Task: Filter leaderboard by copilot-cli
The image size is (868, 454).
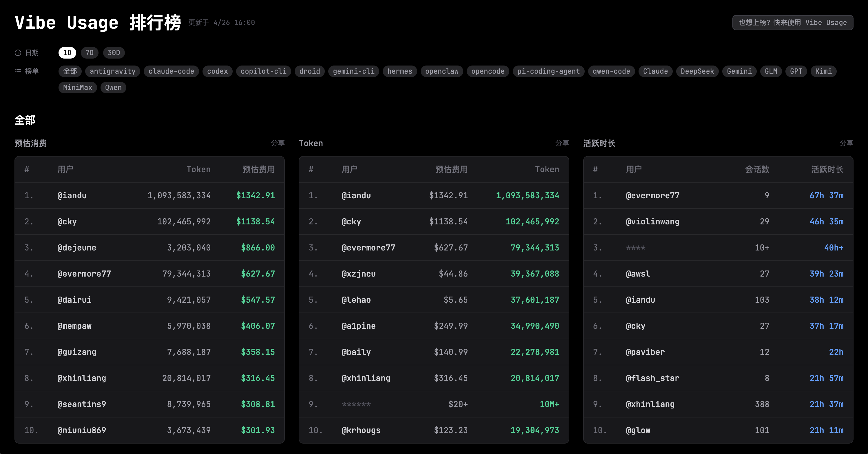Action: 264,71
